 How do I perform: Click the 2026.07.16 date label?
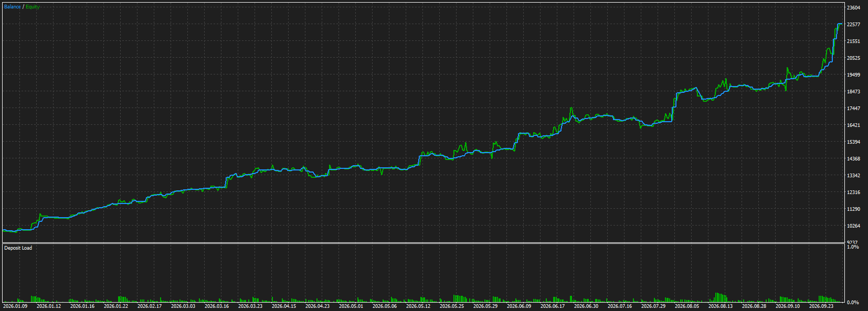point(620,306)
